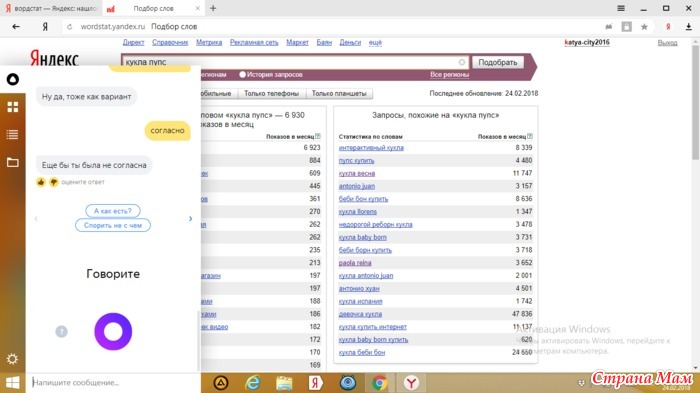The height and width of the screenshot is (393, 700).
Task: Give thumbs up to Alice's answer
Action: coord(41,182)
